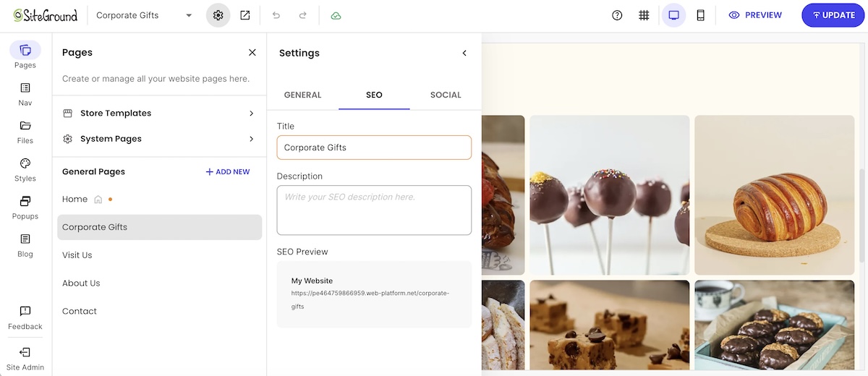
Task: Open page settings via gear icon
Action: point(218,15)
